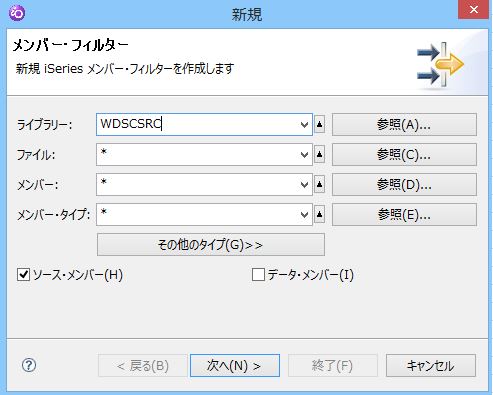
Task: Click the 参照(A)... browse button
Action: click(404, 125)
